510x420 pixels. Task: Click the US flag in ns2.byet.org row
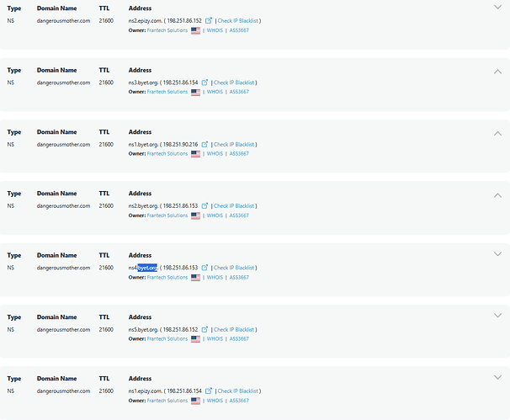tap(195, 215)
